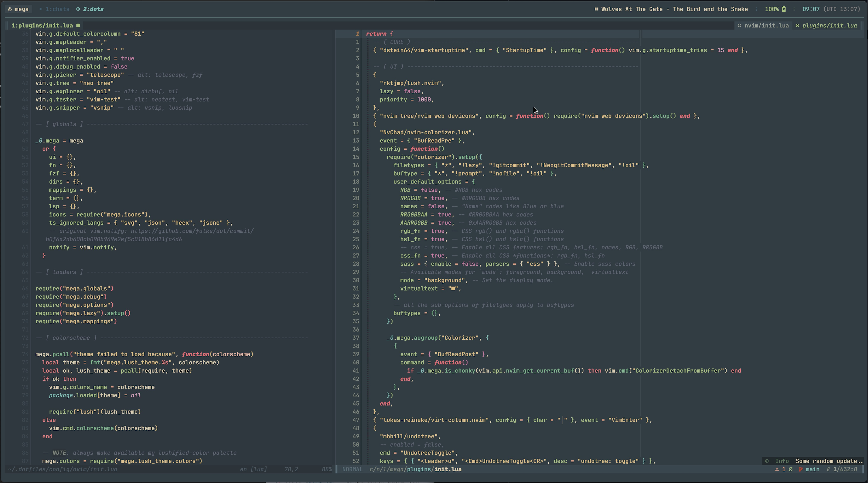Click the "NvChad/nvim-colorizer.lua" plugin string
Viewport: 868px width, 483px height.
[x=426, y=132]
